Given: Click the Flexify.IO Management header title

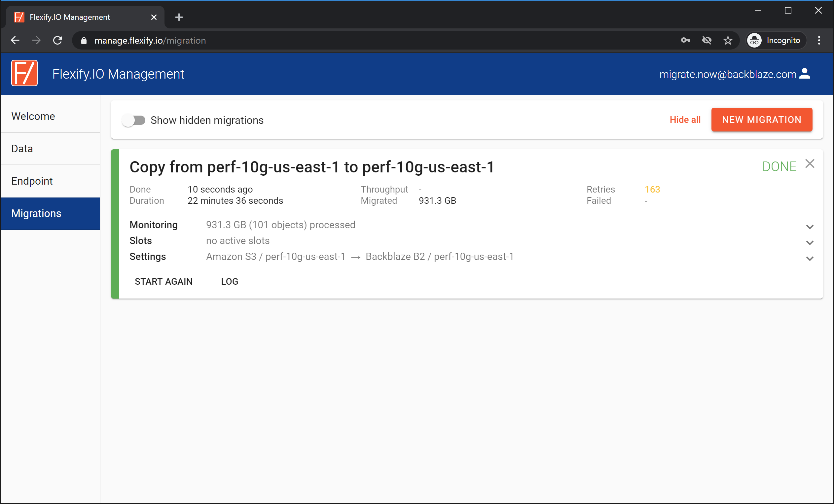Looking at the screenshot, I should (118, 74).
